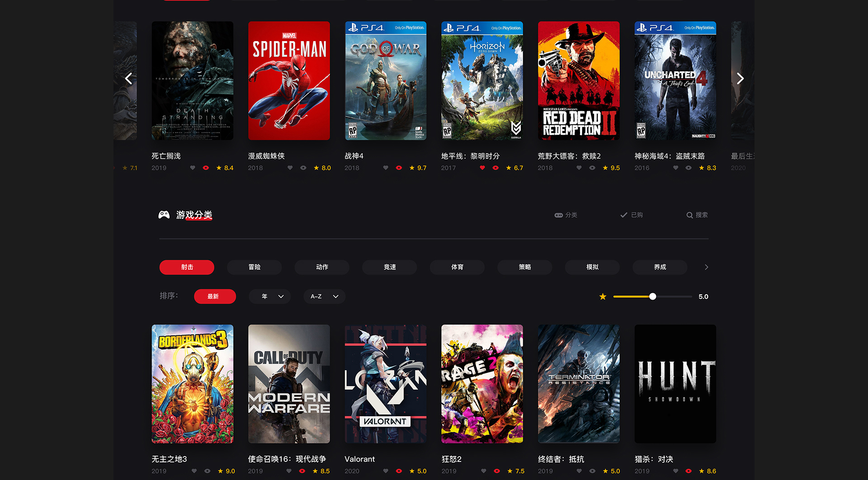Open the 年 sort dropdown
868x480 pixels.
(x=270, y=296)
